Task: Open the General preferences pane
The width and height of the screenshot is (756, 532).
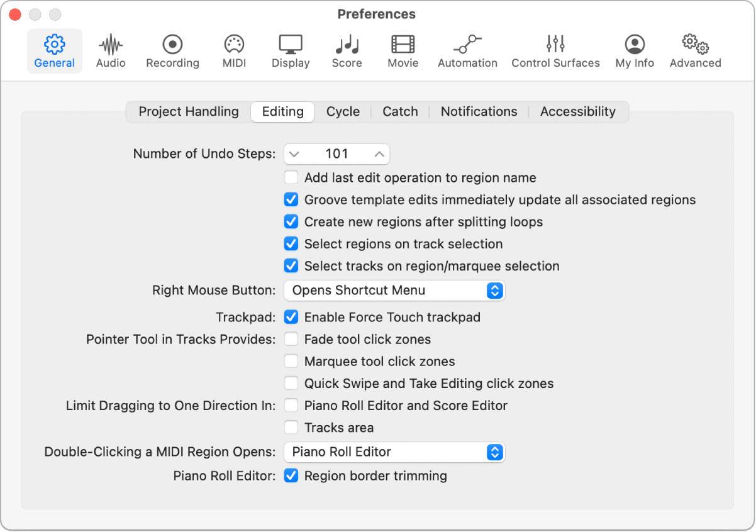Action: 55,52
